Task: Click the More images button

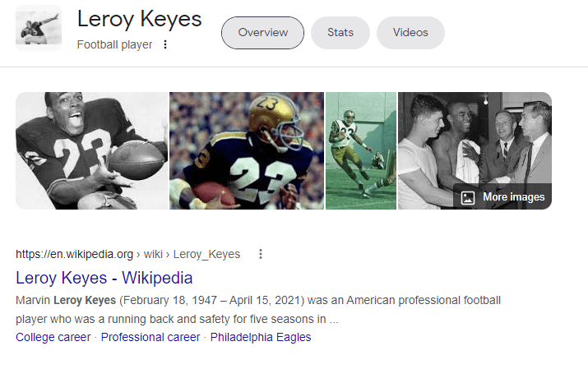Action: coord(502,197)
